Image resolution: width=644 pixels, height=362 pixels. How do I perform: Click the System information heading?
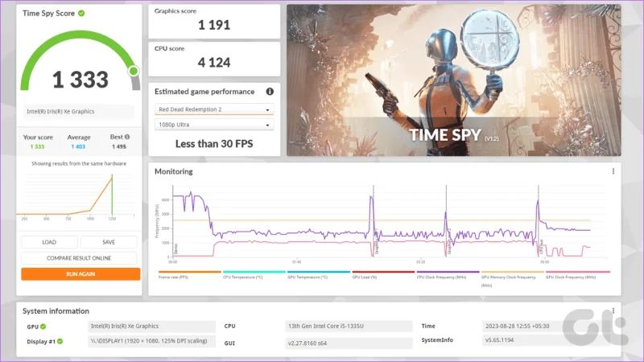click(56, 311)
